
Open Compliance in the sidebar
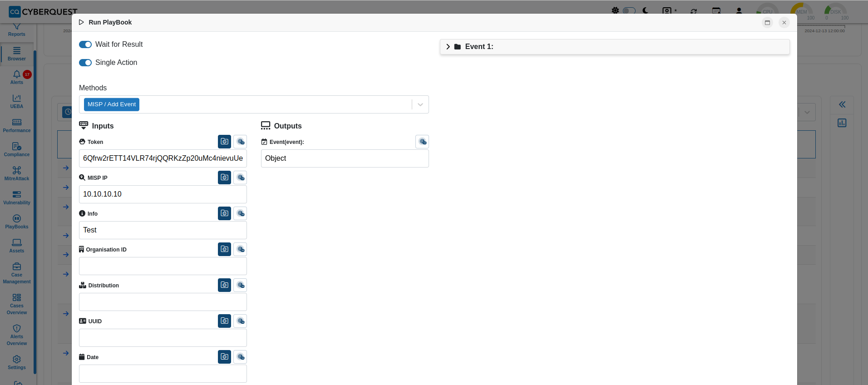click(17, 150)
